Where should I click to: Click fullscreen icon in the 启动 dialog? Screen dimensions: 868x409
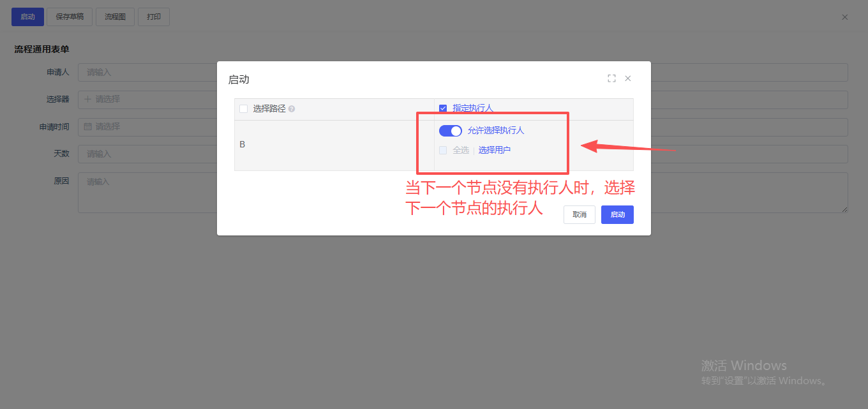coord(611,78)
